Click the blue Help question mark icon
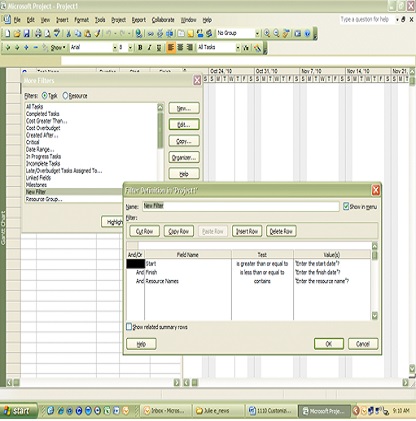This screenshot has height=421, width=416. pyautogui.click(x=307, y=33)
